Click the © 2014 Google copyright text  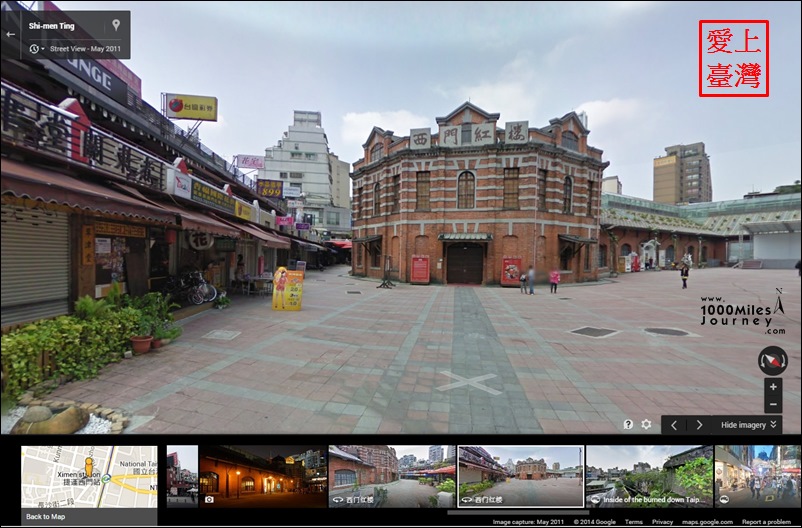click(594, 522)
